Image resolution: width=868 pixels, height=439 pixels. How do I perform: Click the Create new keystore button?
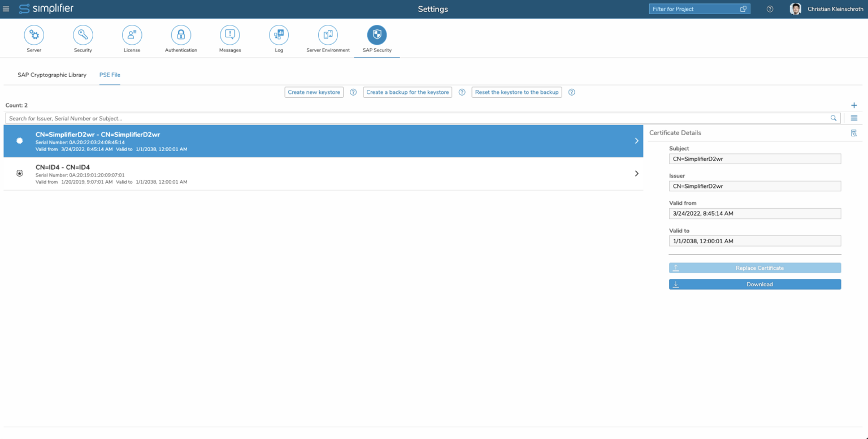314,92
